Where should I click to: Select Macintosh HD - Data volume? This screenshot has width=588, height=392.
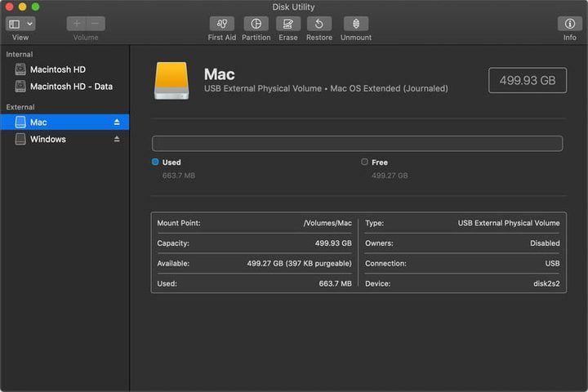click(x=71, y=87)
